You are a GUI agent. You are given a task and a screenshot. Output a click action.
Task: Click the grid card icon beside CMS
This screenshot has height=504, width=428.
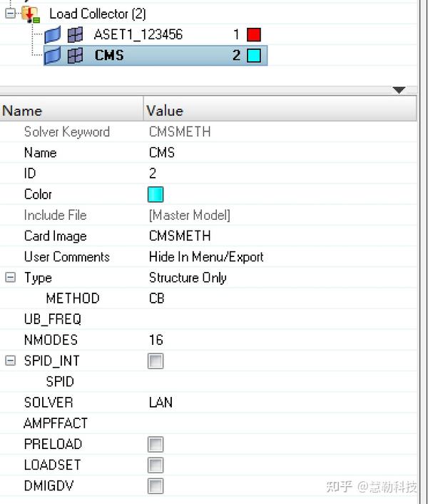(x=75, y=56)
